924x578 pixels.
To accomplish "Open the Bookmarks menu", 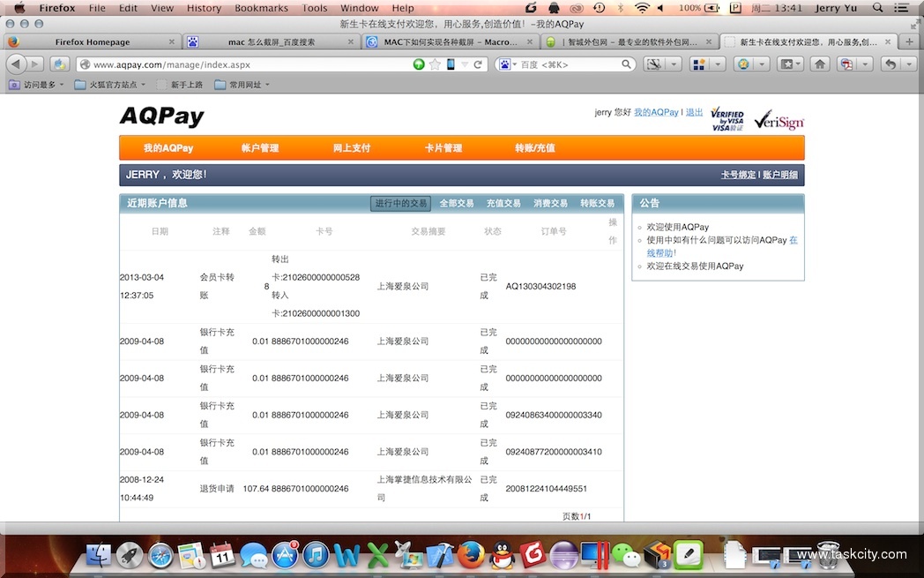I will [261, 8].
